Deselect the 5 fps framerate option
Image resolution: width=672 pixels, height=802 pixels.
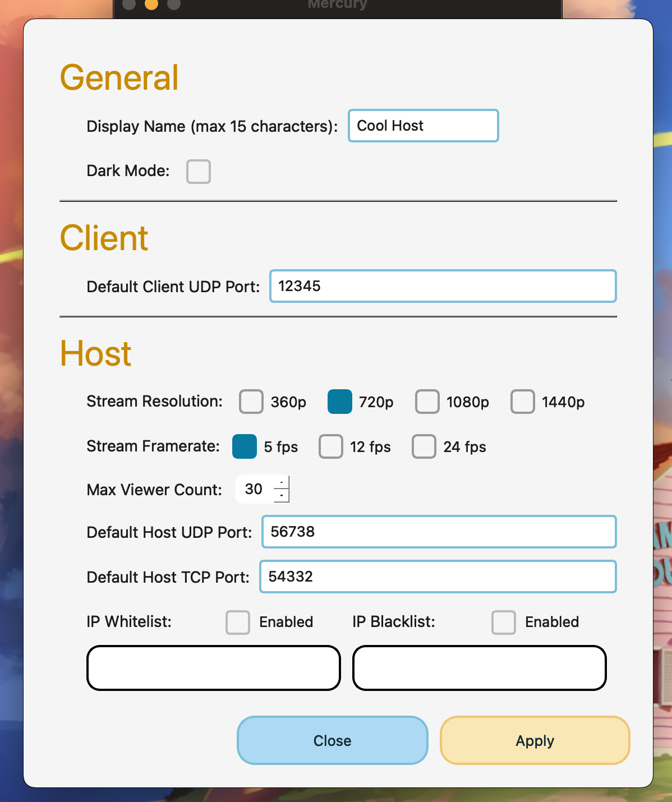[x=244, y=447]
